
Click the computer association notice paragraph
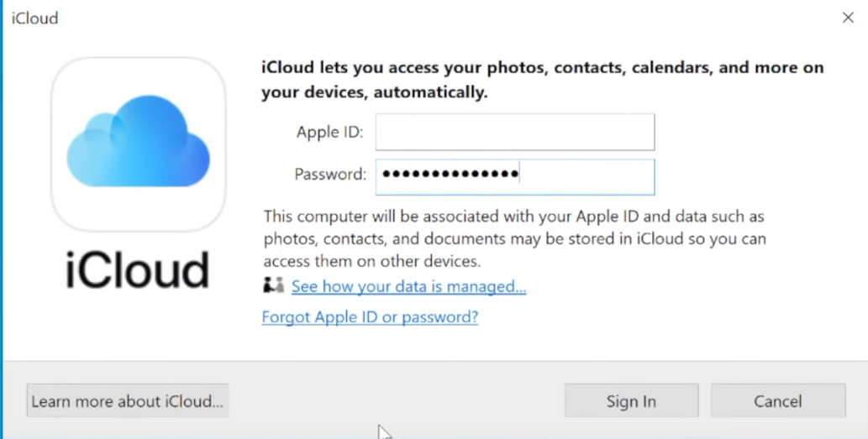pos(514,238)
